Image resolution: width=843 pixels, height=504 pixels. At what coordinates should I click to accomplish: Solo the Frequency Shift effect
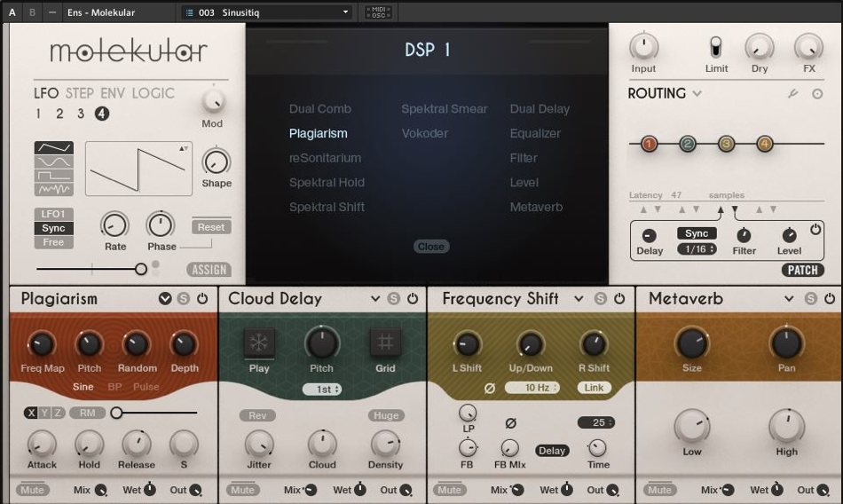click(x=601, y=299)
